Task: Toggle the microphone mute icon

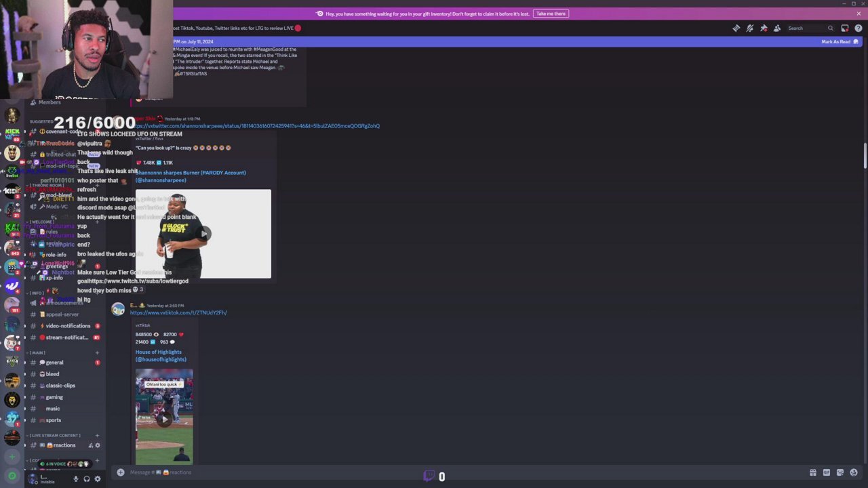Action: pyautogui.click(x=75, y=479)
